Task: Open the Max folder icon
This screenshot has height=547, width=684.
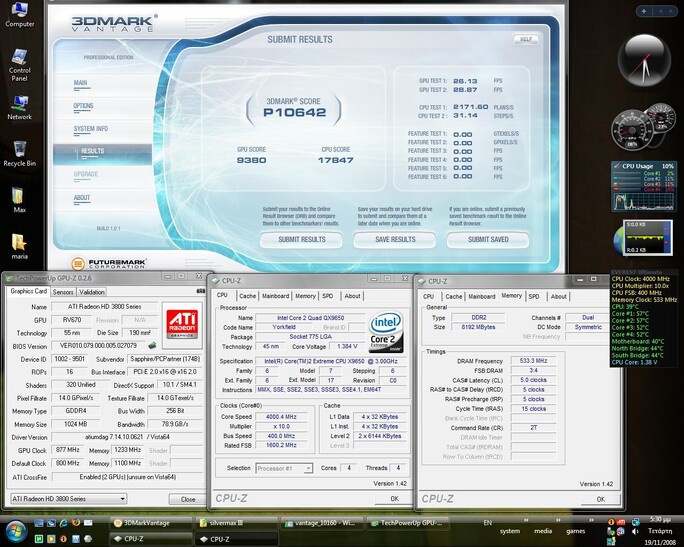Action: click(x=19, y=200)
